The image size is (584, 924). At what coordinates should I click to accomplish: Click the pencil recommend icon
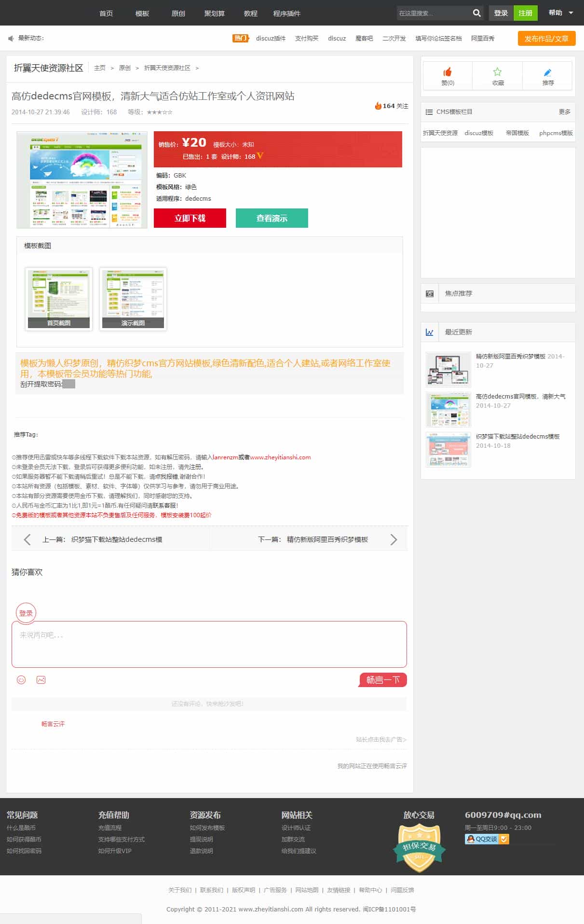point(547,72)
